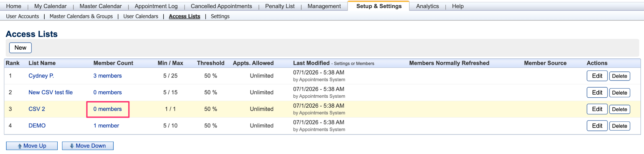Switch to Settings submenu
The height and width of the screenshot is (154, 644).
coord(220,16)
